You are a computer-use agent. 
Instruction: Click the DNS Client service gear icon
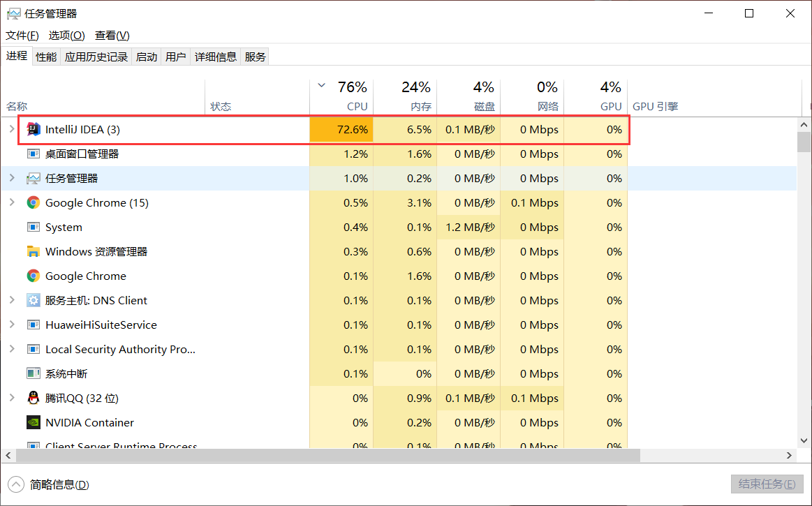34,300
